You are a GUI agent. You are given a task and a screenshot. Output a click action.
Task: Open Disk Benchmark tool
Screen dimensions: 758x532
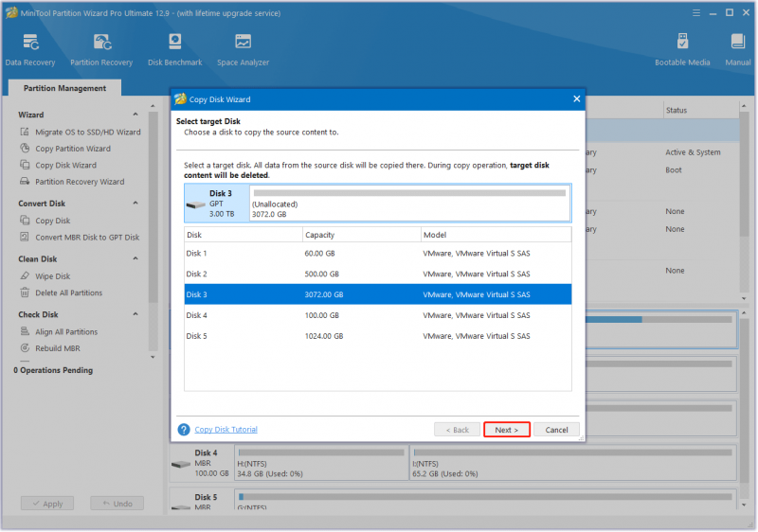(175, 50)
